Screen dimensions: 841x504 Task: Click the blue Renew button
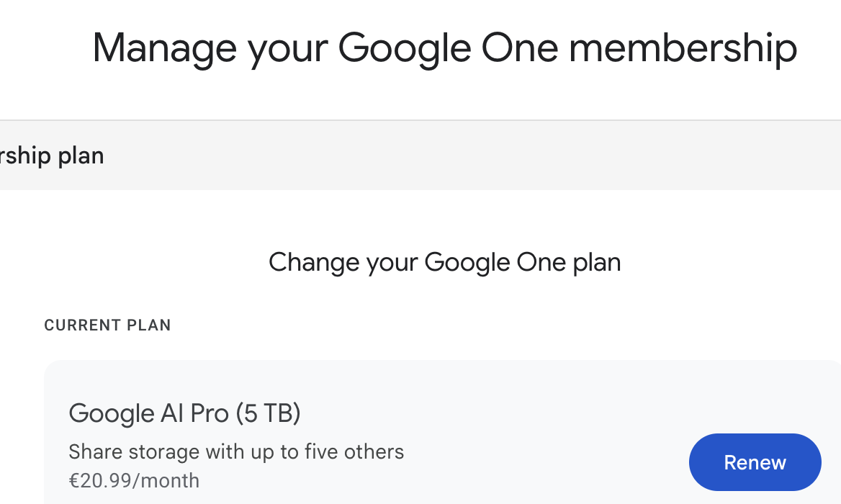[x=755, y=462]
